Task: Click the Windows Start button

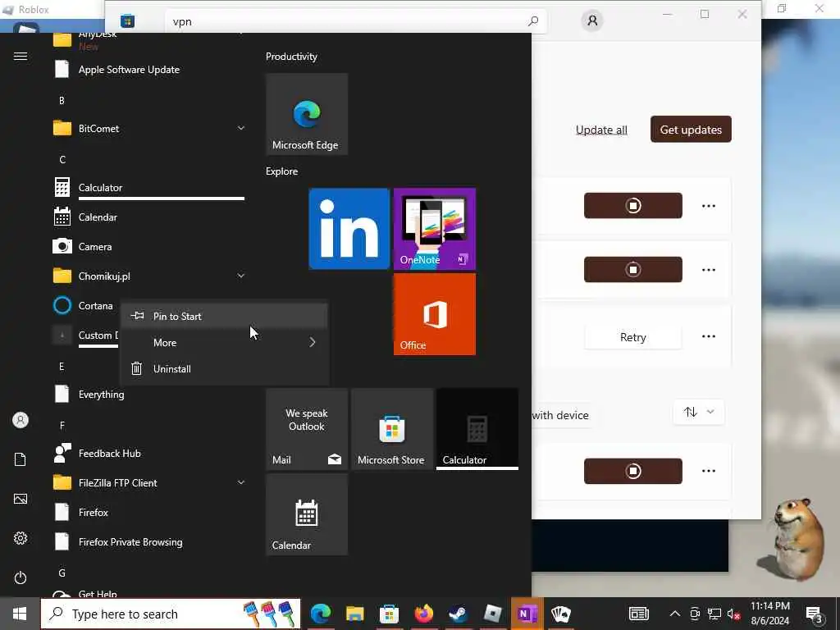Action: point(20,614)
